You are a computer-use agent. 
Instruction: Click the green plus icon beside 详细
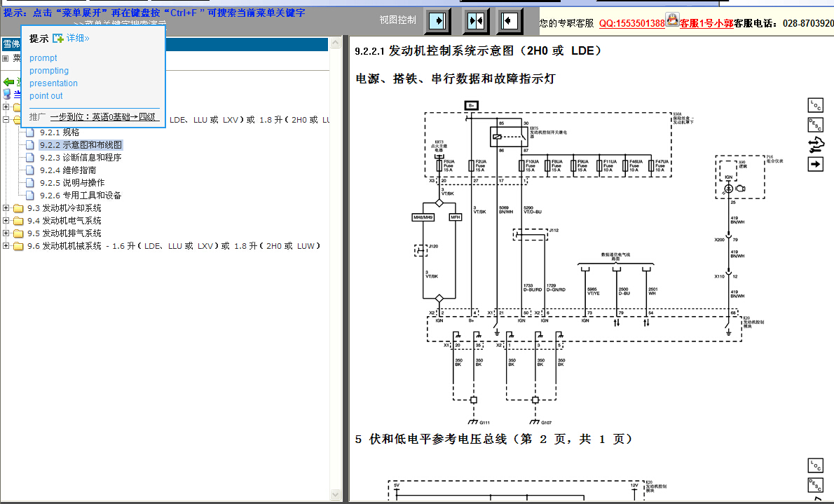coord(58,39)
